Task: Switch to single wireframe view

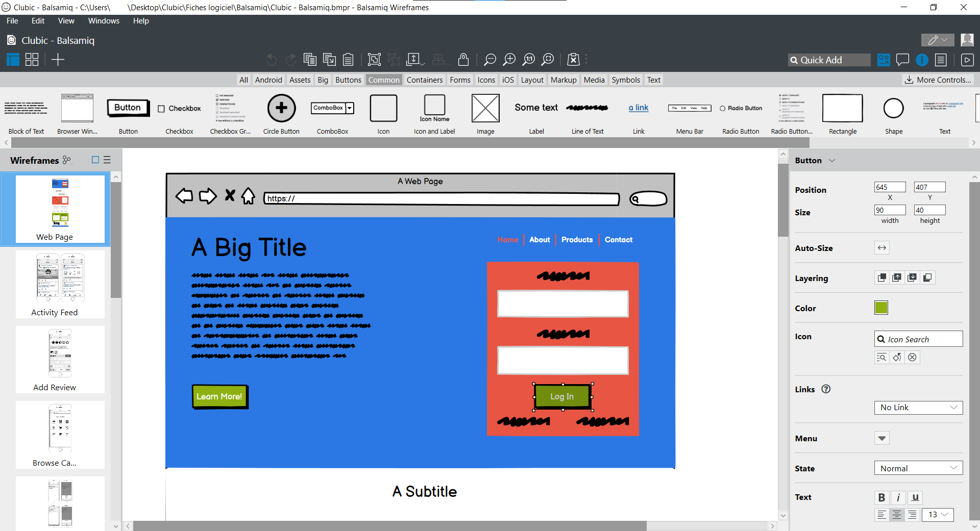Action: [x=13, y=60]
